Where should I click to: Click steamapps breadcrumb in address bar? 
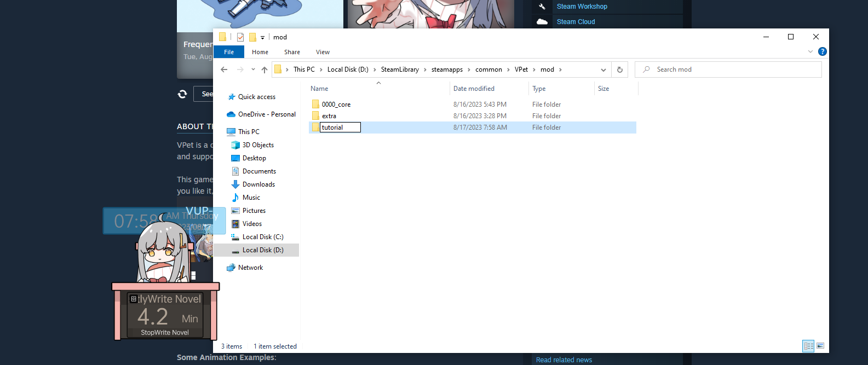tap(447, 69)
